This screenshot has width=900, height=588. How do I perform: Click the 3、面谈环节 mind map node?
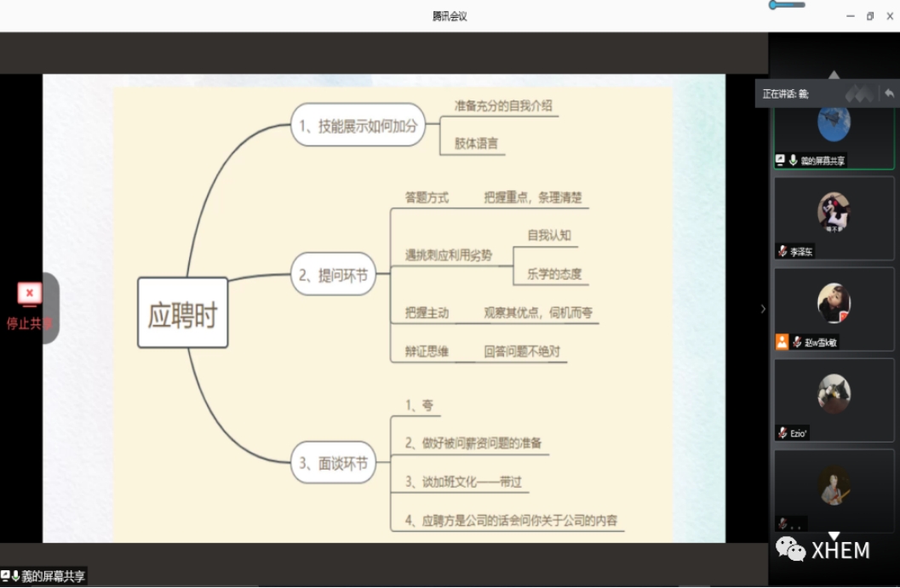[333, 464]
